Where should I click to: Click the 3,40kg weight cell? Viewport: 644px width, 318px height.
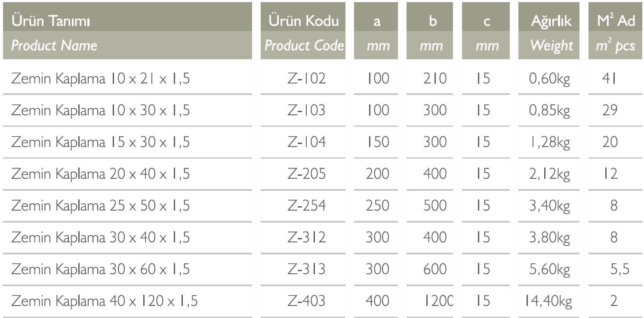[549, 206]
